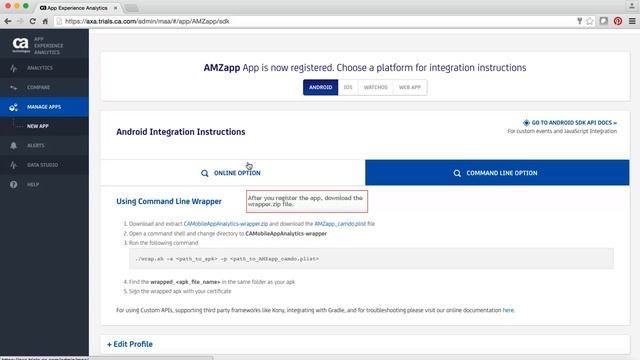Click the user profile icon at top right
640x360 pixels.
(632, 6)
